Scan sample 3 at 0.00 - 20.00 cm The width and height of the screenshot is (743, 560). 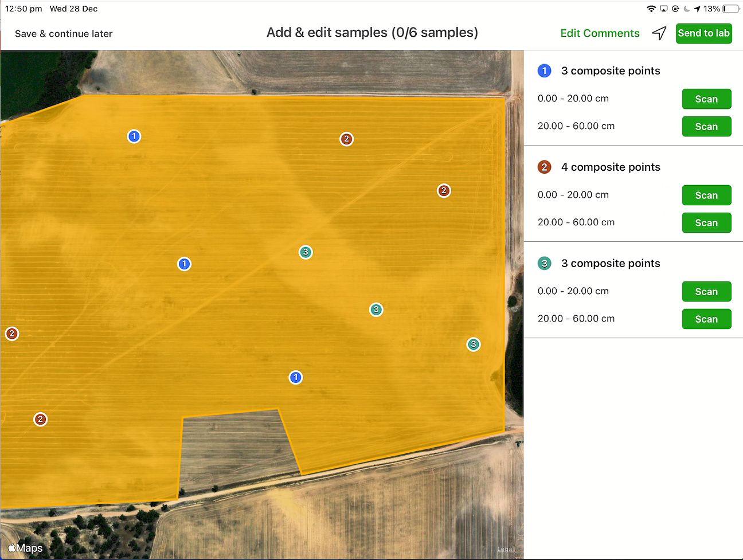click(x=706, y=292)
